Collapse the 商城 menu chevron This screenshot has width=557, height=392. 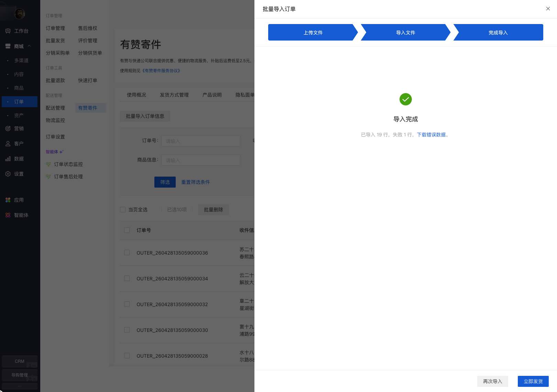pyautogui.click(x=29, y=46)
